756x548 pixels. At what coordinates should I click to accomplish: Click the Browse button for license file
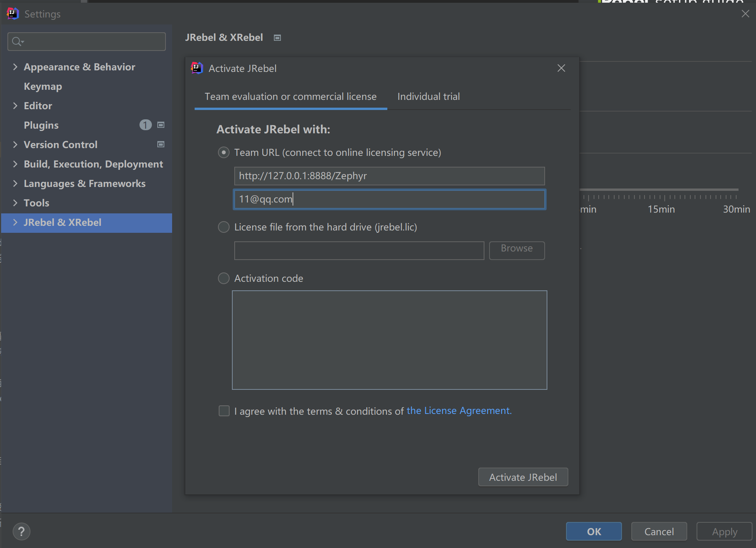pyautogui.click(x=517, y=250)
